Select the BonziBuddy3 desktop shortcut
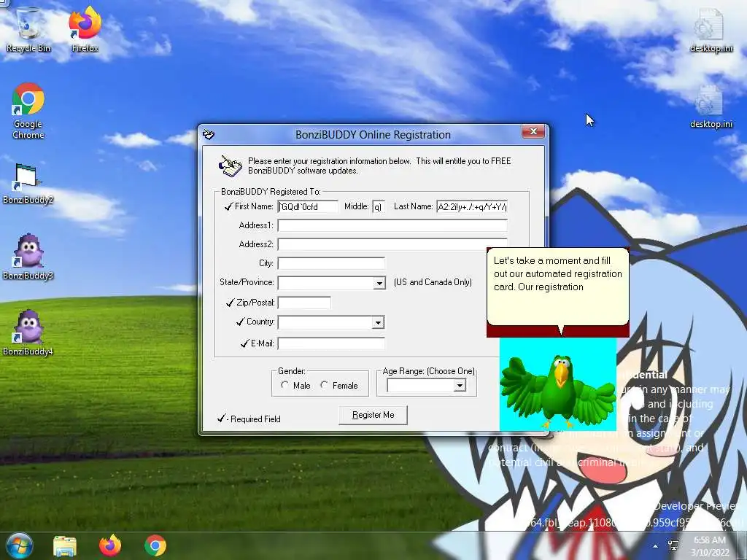 coord(28,257)
